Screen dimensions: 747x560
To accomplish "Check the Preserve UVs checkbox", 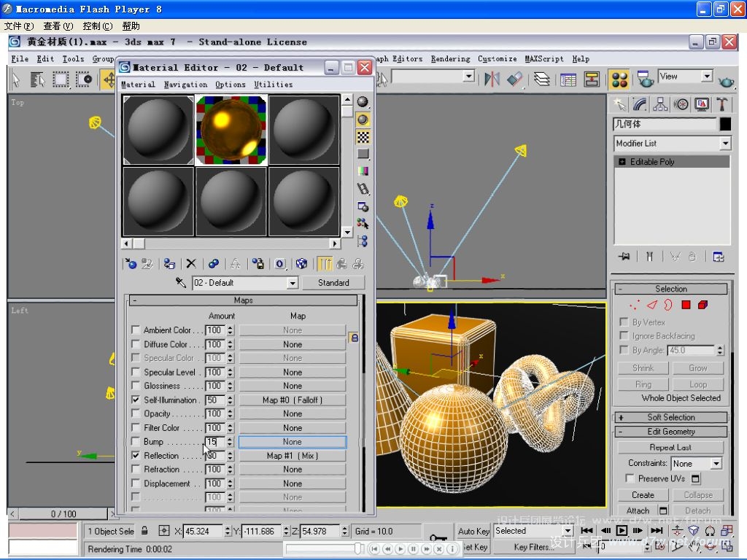I will 630,478.
